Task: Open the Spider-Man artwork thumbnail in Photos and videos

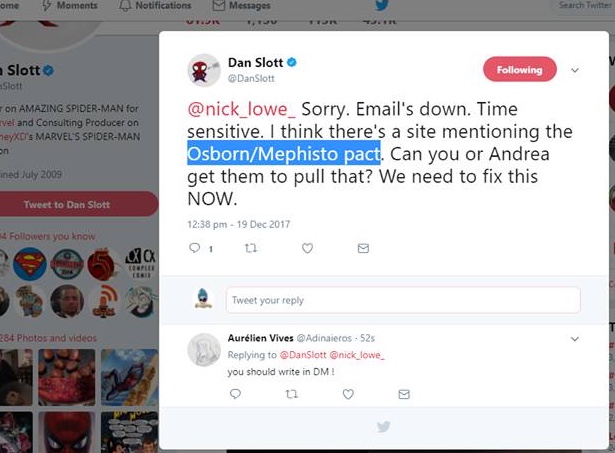Action: point(130,377)
